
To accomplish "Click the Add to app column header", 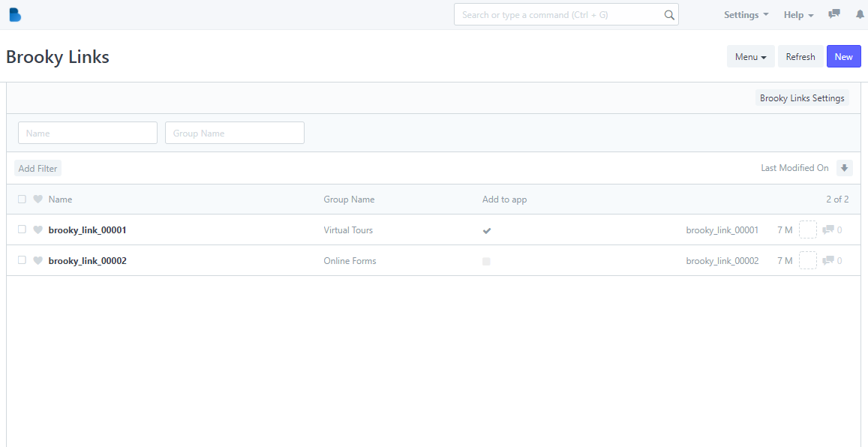I will coord(504,199).
